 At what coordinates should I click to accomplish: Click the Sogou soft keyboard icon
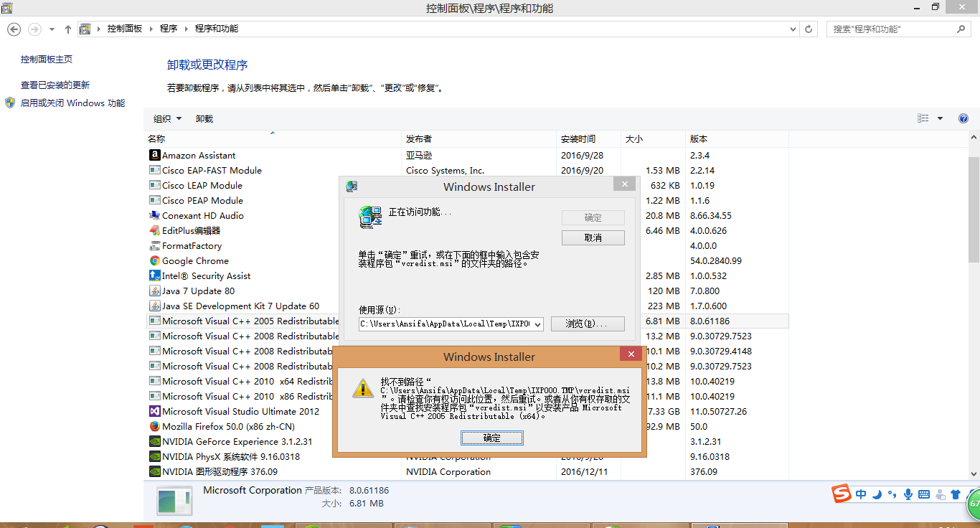[923, 494]
